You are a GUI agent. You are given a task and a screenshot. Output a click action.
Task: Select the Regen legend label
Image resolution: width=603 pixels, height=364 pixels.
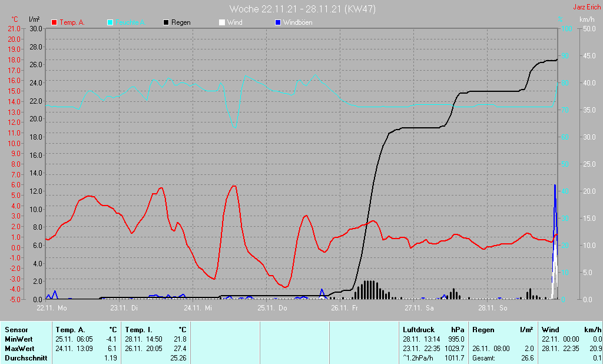pos(181,22)
